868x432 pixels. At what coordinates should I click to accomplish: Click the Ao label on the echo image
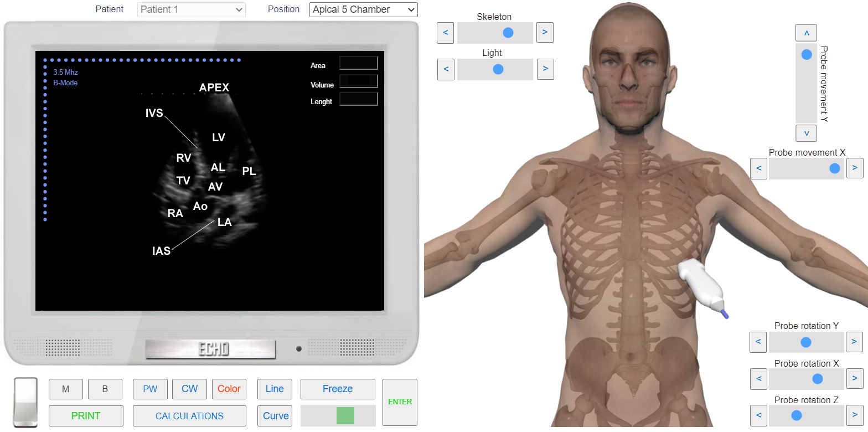pyautogui.click(x=200, y=206)
